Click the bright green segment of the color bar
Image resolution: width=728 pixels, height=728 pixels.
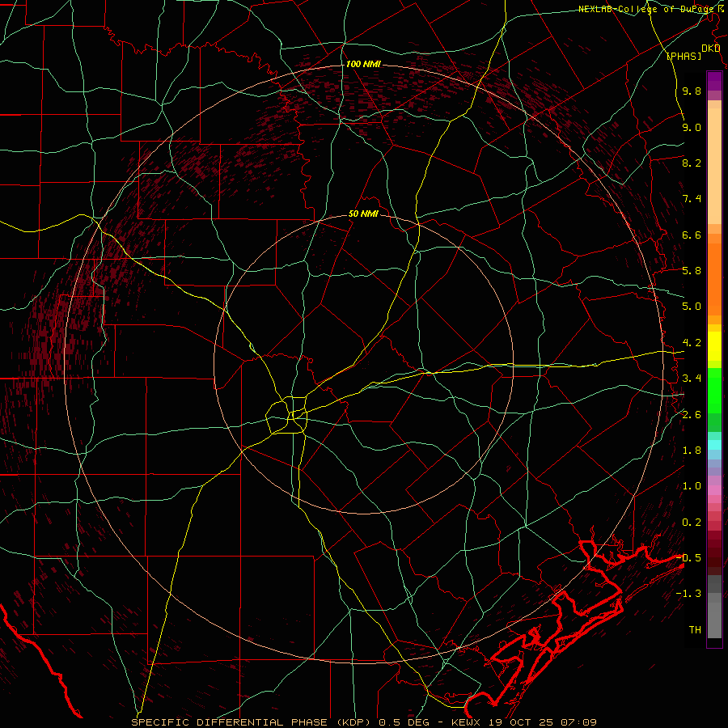714,390
